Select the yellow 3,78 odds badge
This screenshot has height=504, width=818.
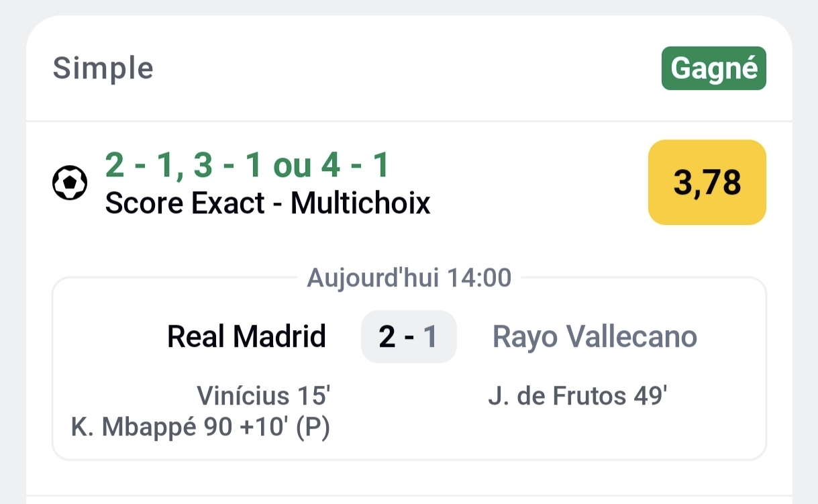pos(706,183)
